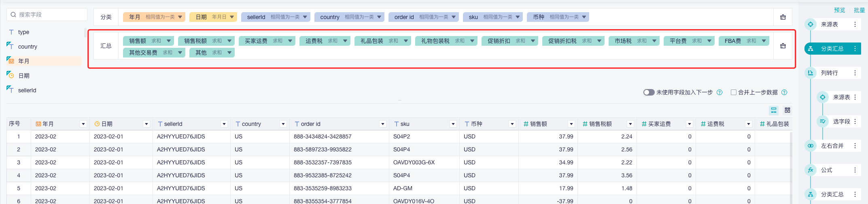Clear fields icon in 分类 row

783,17
